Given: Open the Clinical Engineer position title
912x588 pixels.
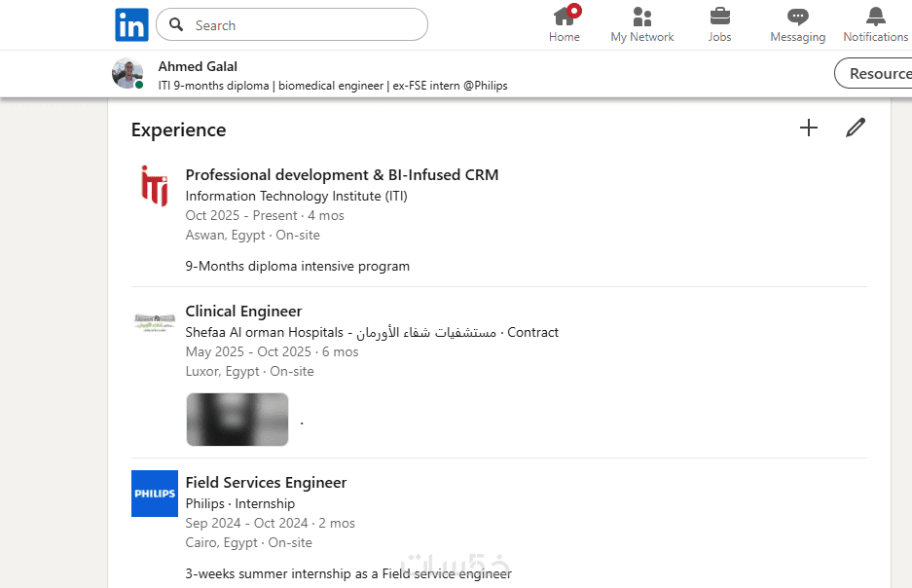Looking at the screenshot, I should (x=243, y=312).
